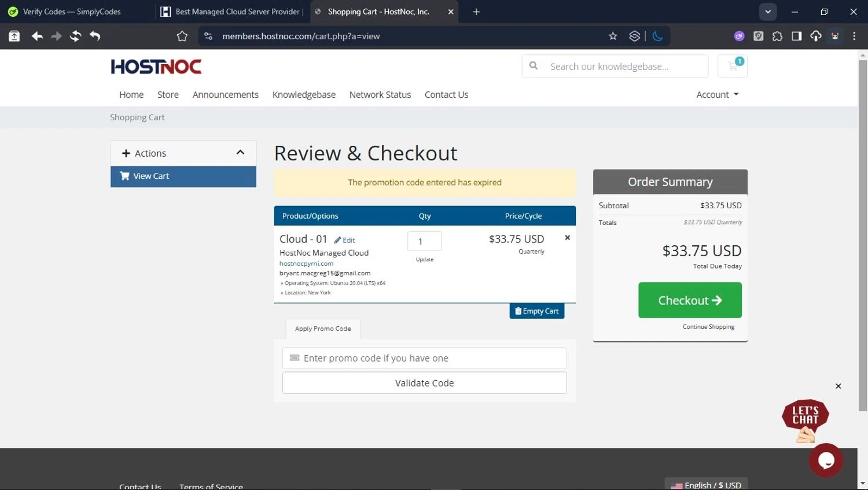Open the shopping cart icon in header
This screenshot has width=868, height=490.
733,66
